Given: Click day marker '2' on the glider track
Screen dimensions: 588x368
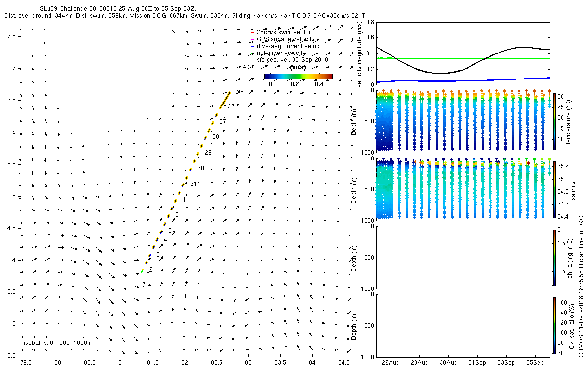Looking at the screenshot, I should 177,215.
